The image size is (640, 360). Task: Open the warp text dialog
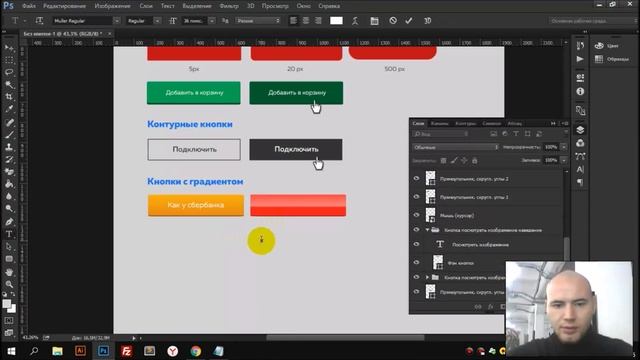coord(355,21)
